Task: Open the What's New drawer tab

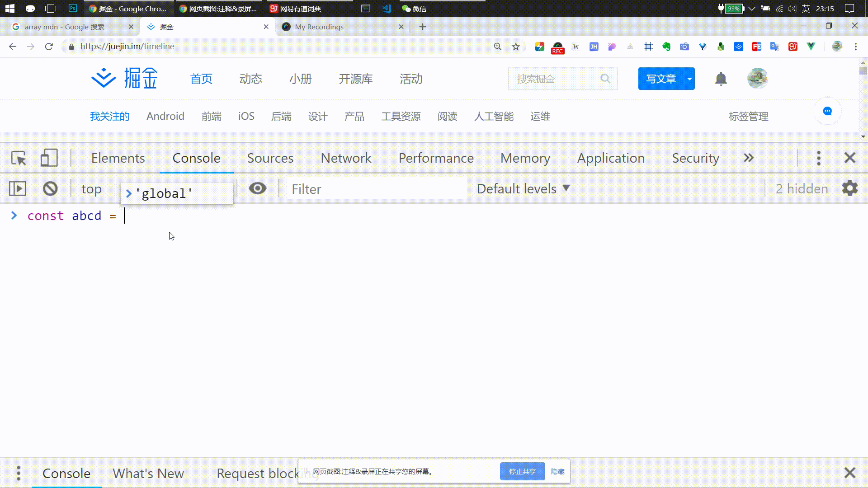Action: click(x=148, y=473)
